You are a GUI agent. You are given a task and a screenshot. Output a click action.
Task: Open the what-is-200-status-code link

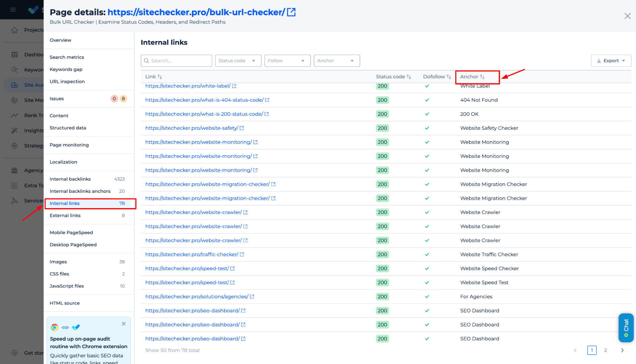point(204,114)
